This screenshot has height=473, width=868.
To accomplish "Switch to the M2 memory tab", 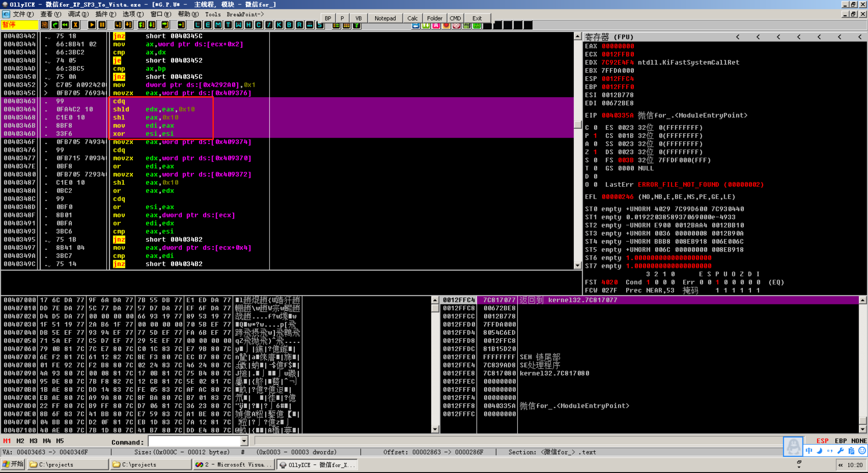I will click(20, 441).
